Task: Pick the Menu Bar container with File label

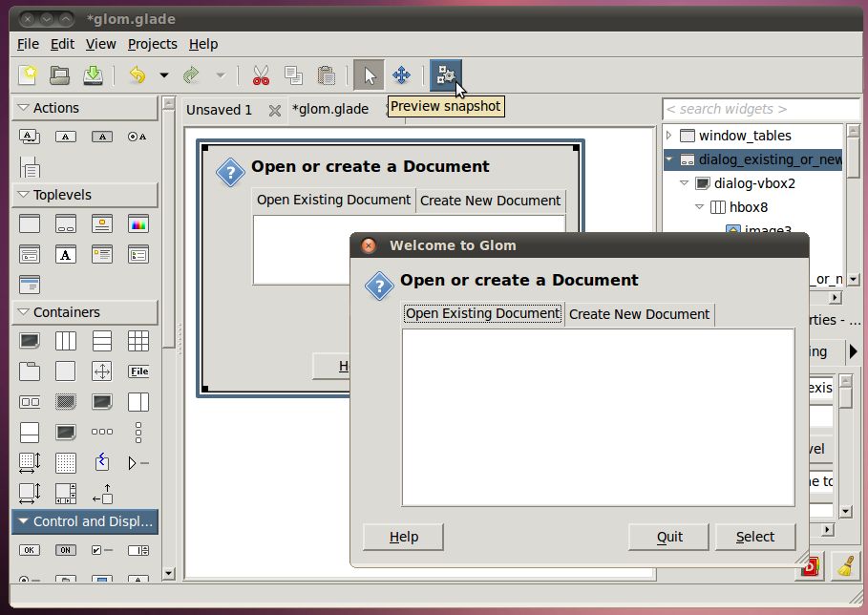Action: click(x=138, y=371)
